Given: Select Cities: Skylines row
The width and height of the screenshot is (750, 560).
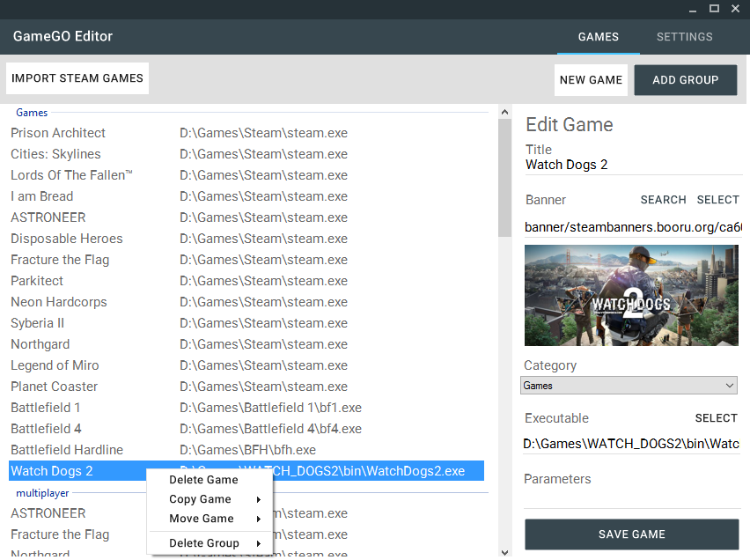Looking at the screenshot, I should (x=246, y=154).
